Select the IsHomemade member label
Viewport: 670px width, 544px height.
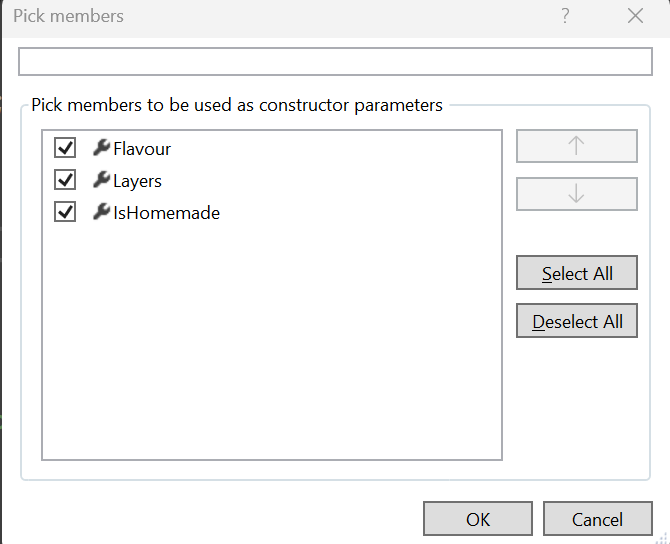point(166,213)
